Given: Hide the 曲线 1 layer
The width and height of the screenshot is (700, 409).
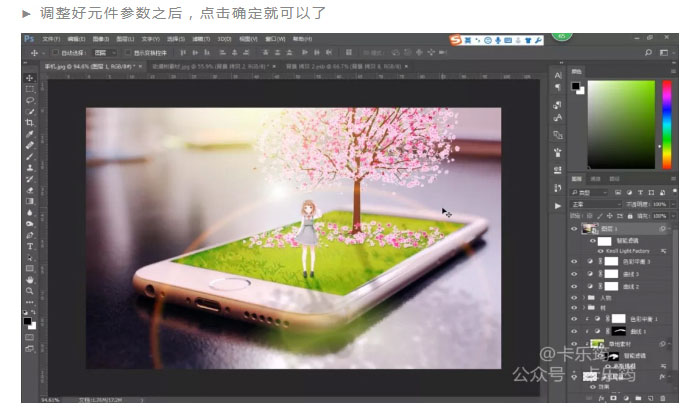Looking at the screenshot, I should click(x=574, y=331).
